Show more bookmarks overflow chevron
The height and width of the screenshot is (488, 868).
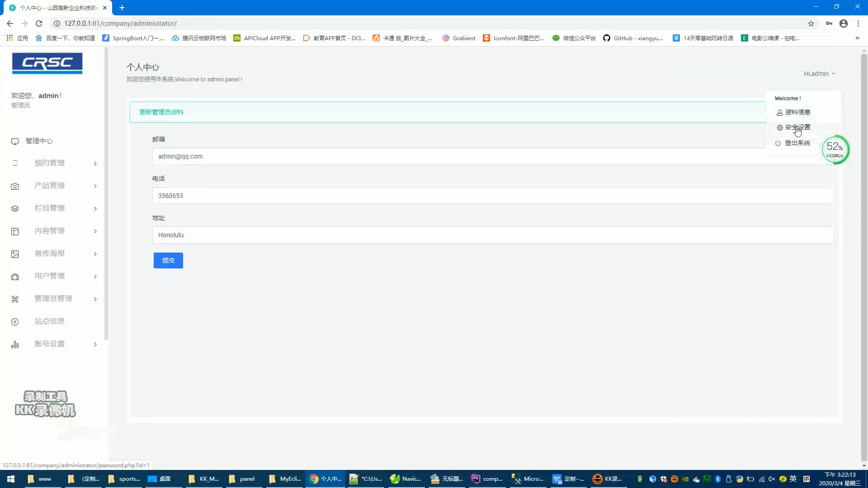pyautogui.click(x=857, y=38)
